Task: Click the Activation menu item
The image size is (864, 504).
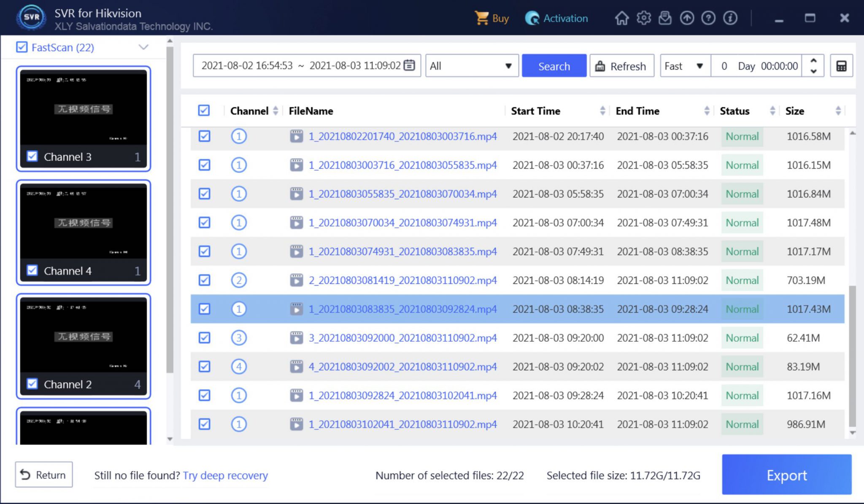Action: click(557, 18)
